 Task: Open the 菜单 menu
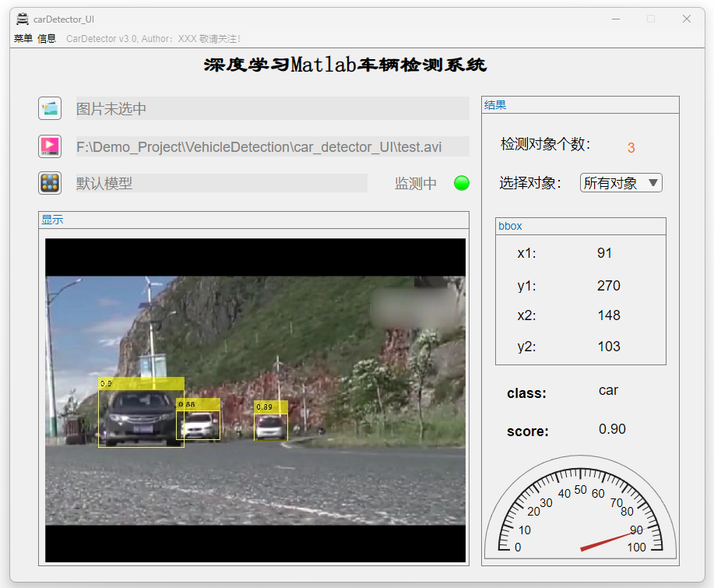(23, 38)
